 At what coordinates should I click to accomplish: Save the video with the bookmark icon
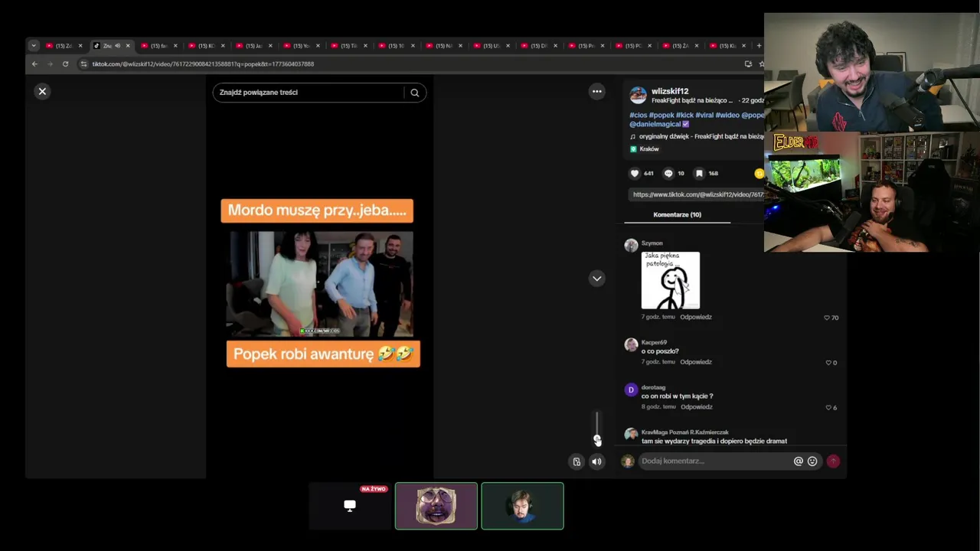[x=699, y=173]
